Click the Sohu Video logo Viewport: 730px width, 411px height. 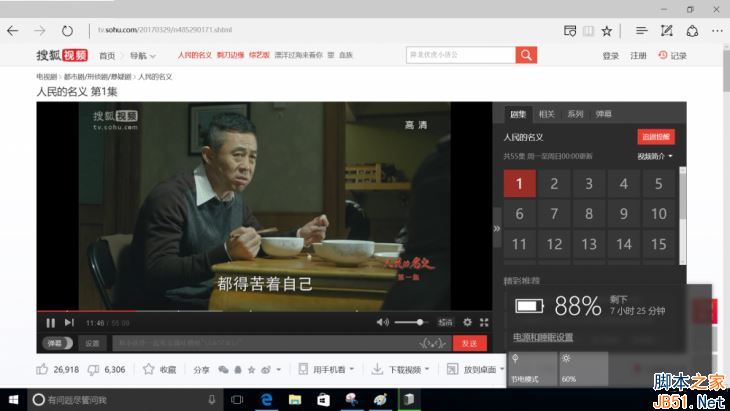[x=62, y=55]
